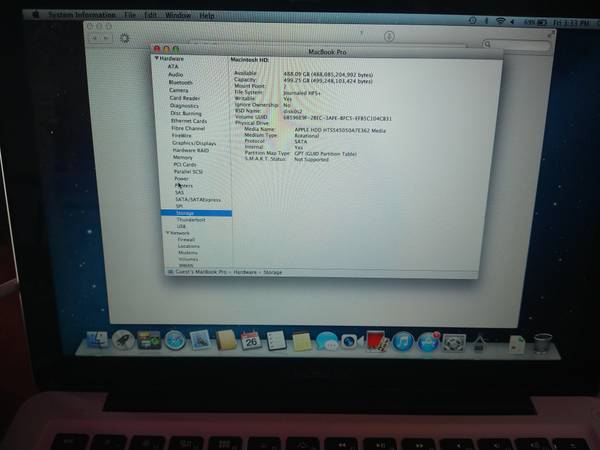The width and height of the screenshot is (600, 450).
Task: Select Firewall under Network
Action: pos(186,240)
